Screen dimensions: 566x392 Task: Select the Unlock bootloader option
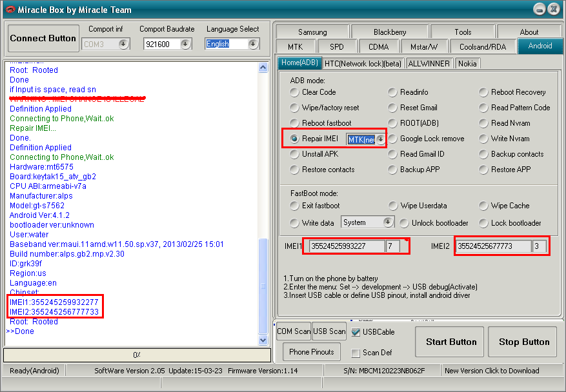click(x=434, y=223)
